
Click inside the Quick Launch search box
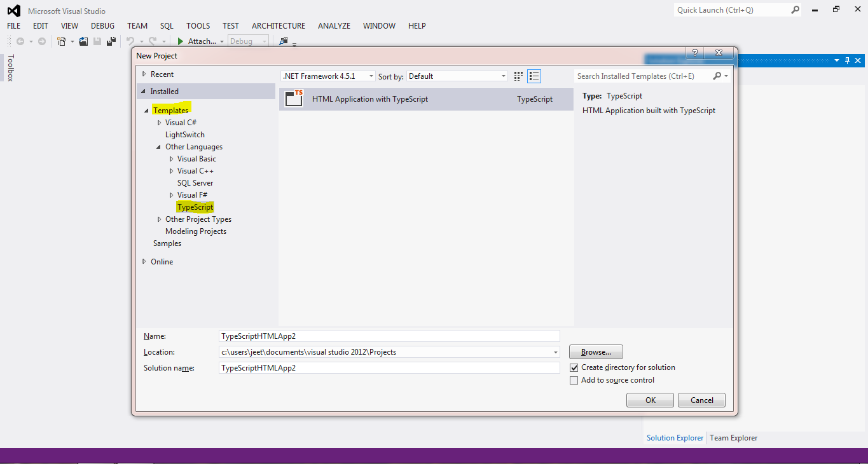(x=731, y=10)
